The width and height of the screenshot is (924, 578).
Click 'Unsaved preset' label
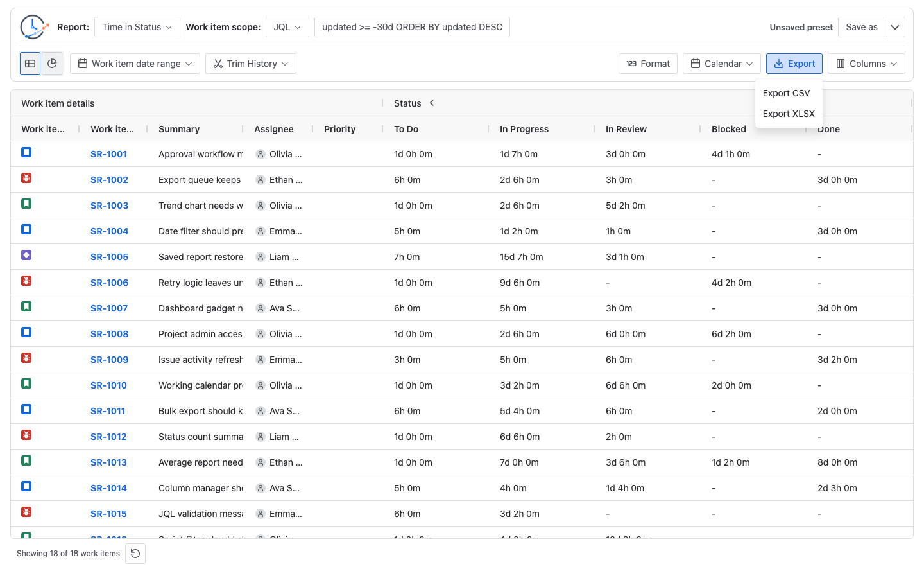[x=801, y=27]
